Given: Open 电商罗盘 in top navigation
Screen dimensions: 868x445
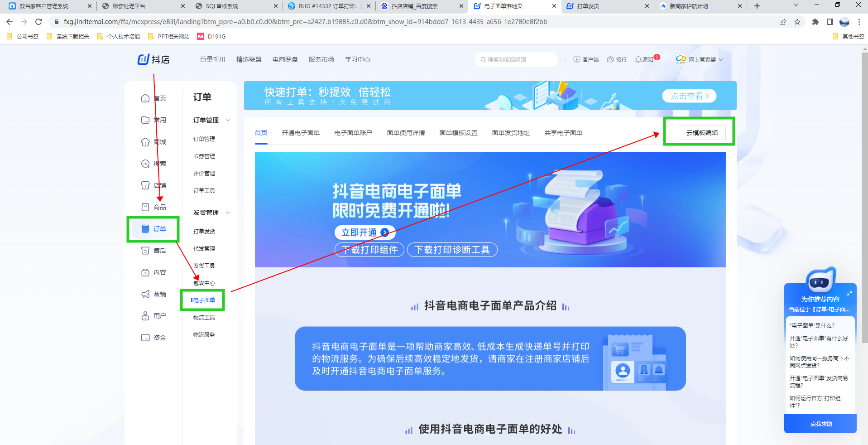Looking at the screenshot, I should 285,59.
